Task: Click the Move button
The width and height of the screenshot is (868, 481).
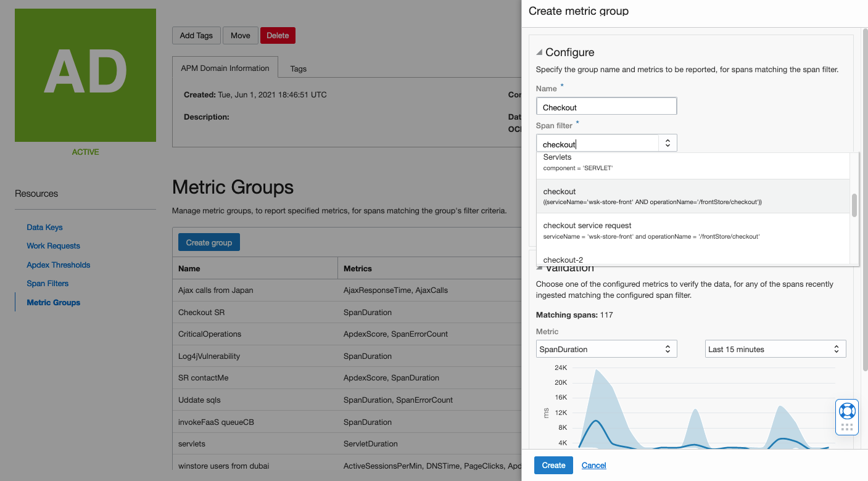Action: [240, 35]
